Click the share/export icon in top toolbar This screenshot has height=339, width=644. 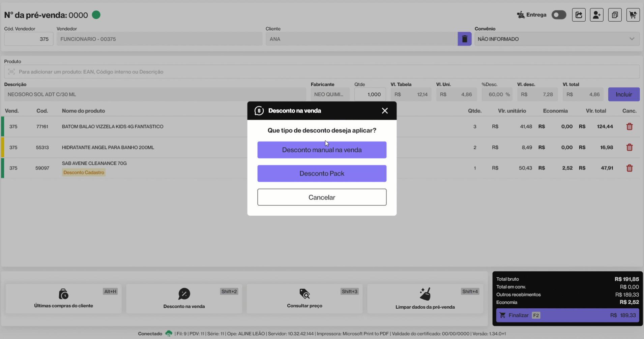[x=579, y=15]
